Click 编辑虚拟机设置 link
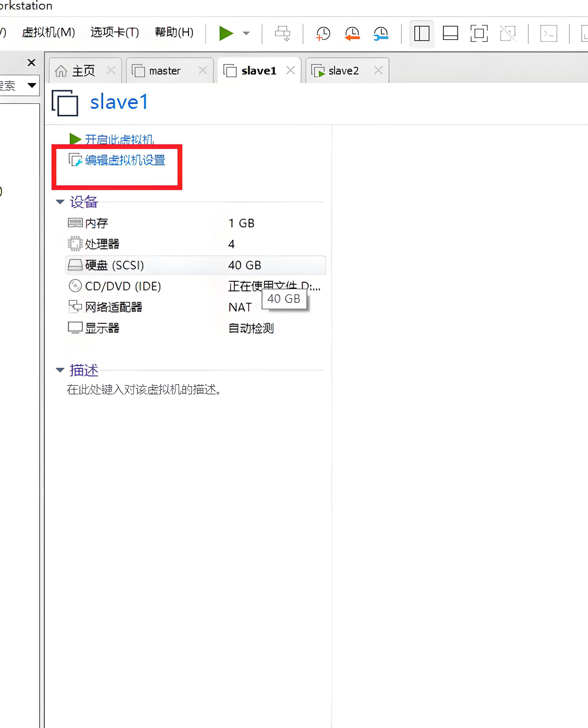This screenshot has width=588, height=728. (125, 160)
